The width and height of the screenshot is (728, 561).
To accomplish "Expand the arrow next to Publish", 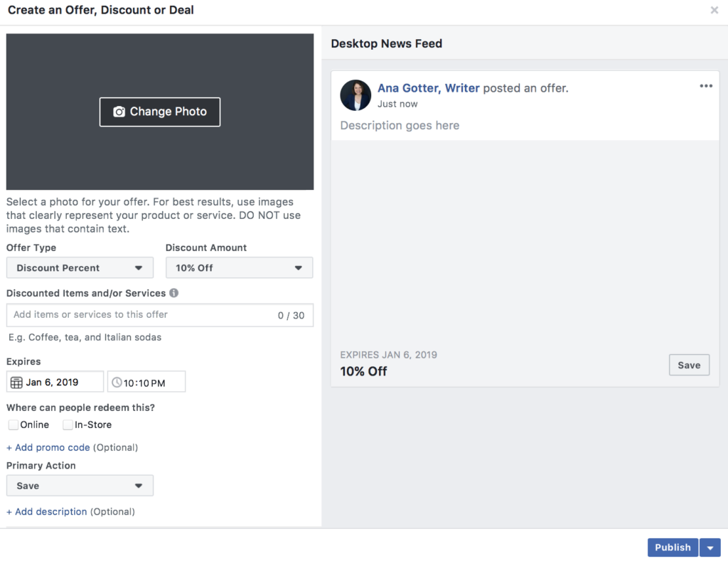I will click(x=710, y=547).
